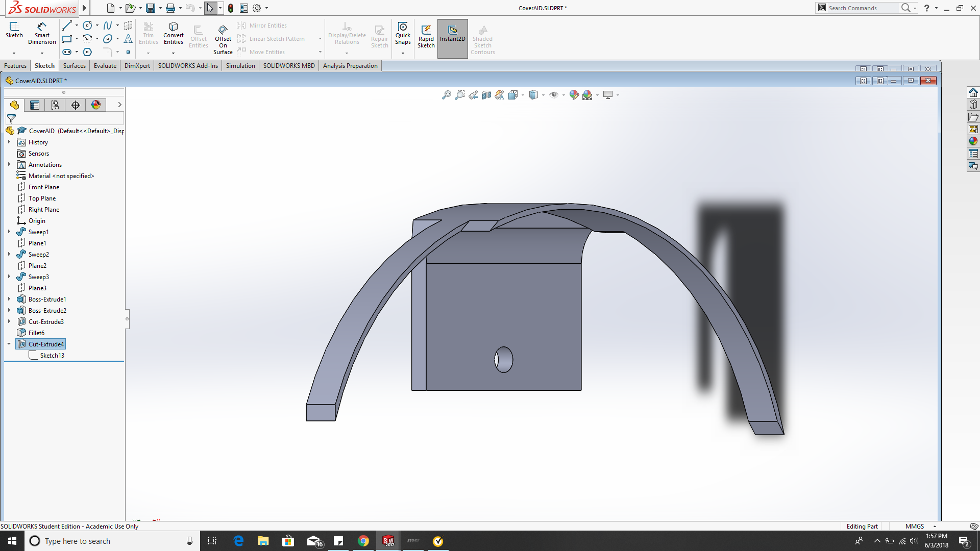
Task: Switch to the Simulation tab
Action: pyautogui.click(x=240, y=66)
